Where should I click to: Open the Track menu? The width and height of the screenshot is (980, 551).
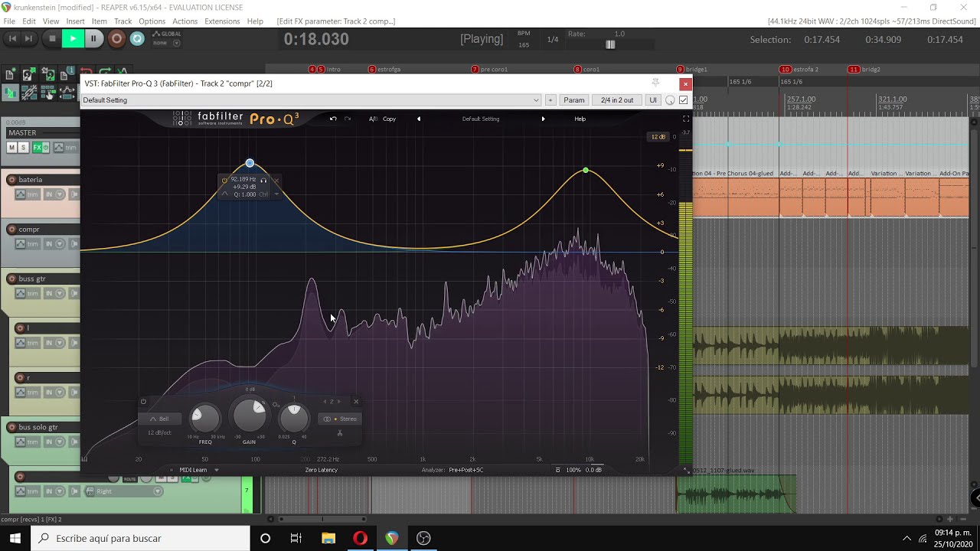(122, 21)
